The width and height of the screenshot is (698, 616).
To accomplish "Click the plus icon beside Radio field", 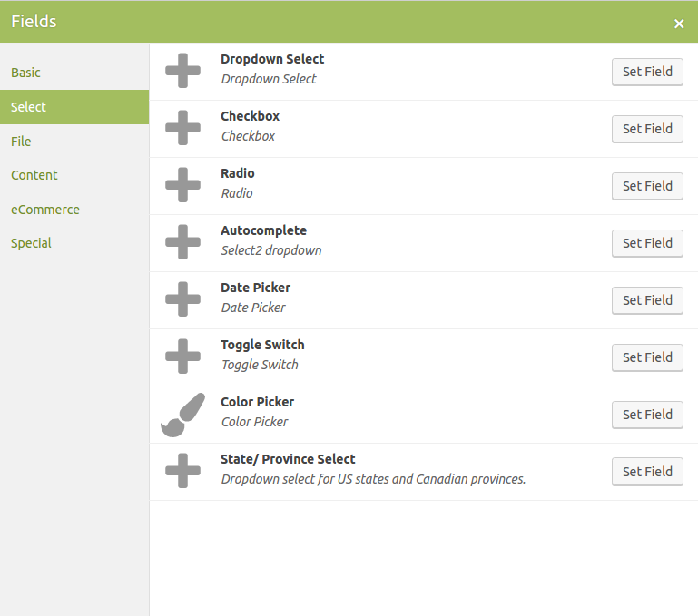I will coord(182,185).
